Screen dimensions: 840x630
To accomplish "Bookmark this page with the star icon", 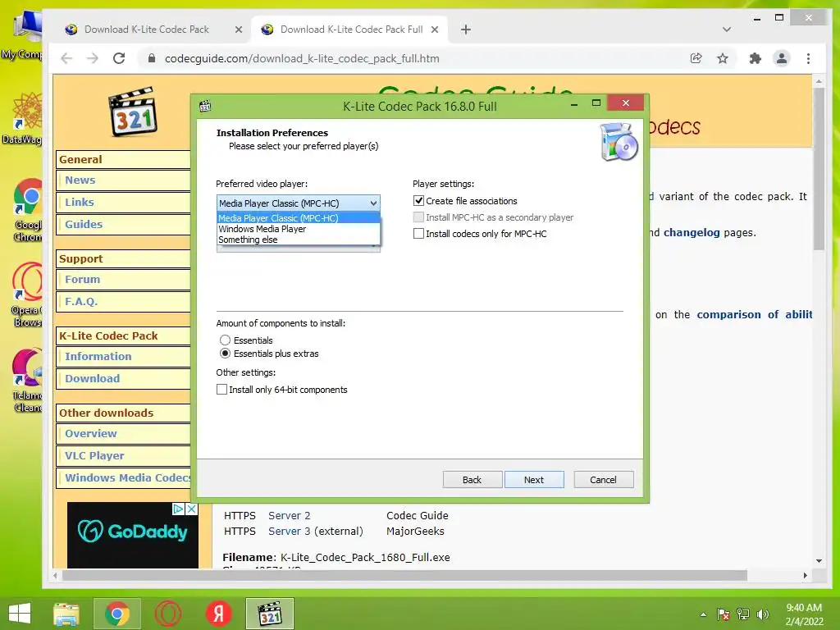I will pyautogui.click(x=723, y=58).
